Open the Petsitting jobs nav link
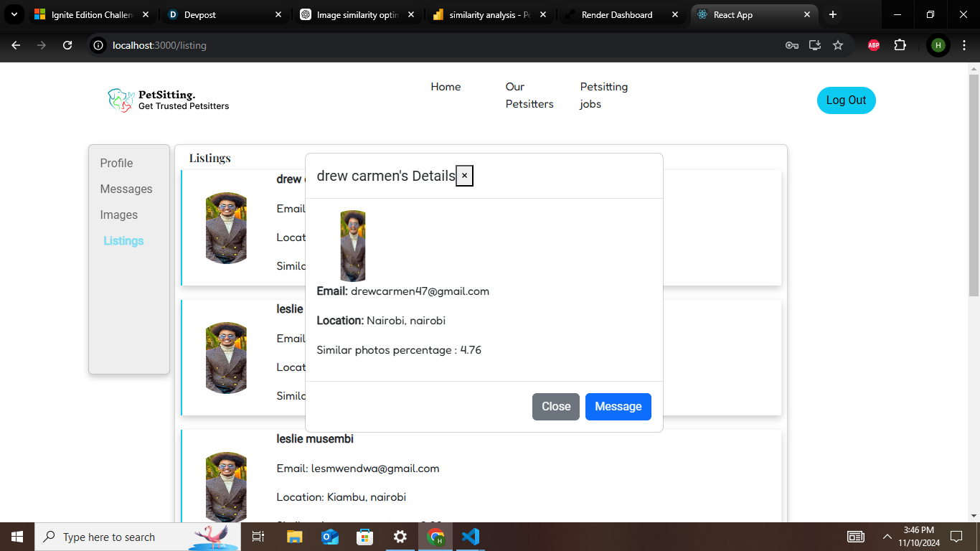 pos(604,95)
